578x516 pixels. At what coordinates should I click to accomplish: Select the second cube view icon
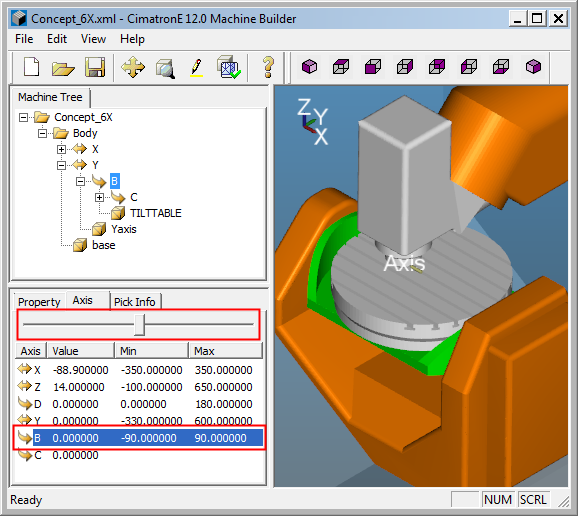pos(341,67)
